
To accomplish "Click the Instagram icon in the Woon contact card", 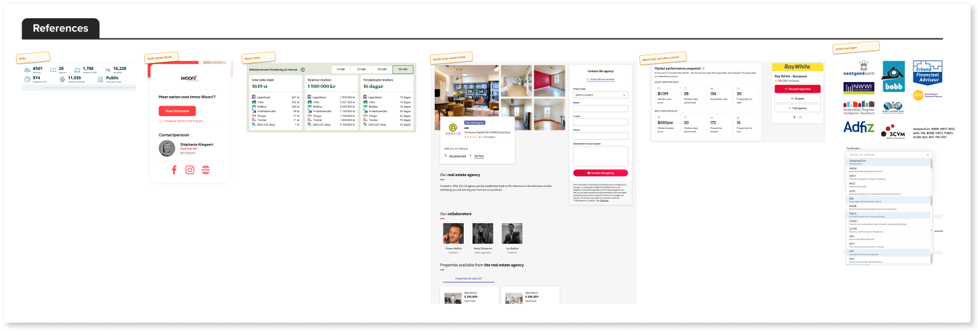I will pos(190,170).
